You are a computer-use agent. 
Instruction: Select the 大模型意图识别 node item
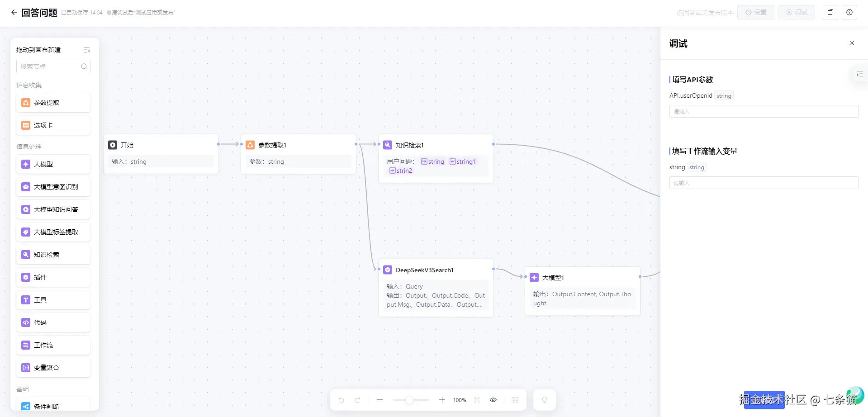pyautogui.click(x=53, y=187)
